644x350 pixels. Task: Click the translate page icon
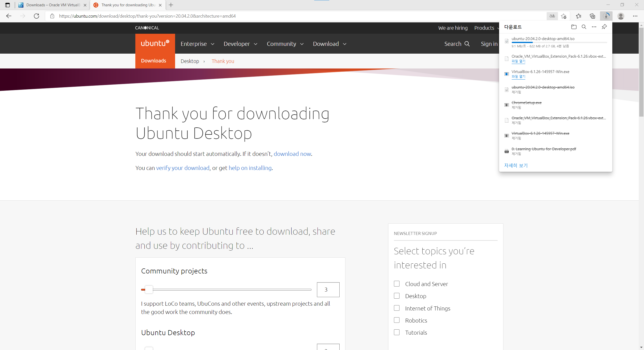pyautogui.click(x=552, y=16)
